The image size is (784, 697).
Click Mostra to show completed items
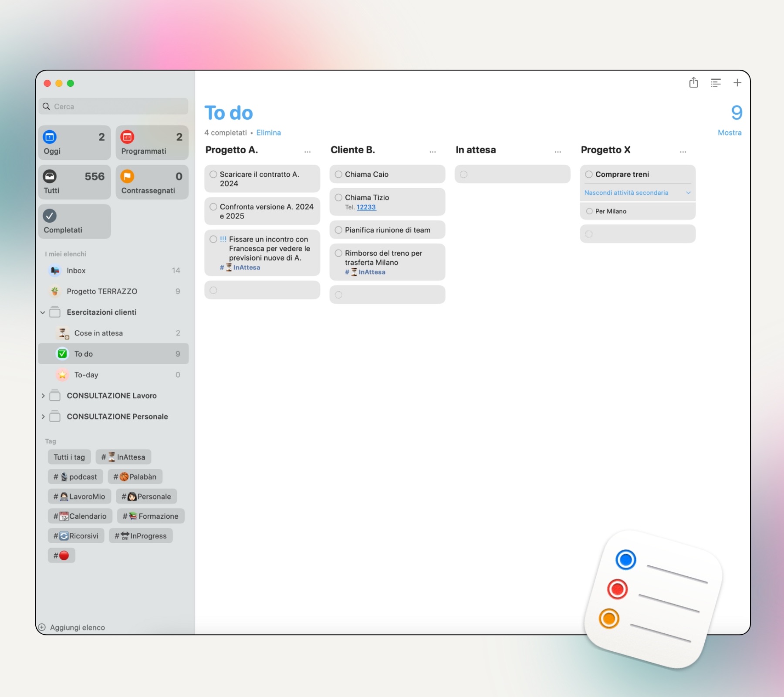(729, 132)
